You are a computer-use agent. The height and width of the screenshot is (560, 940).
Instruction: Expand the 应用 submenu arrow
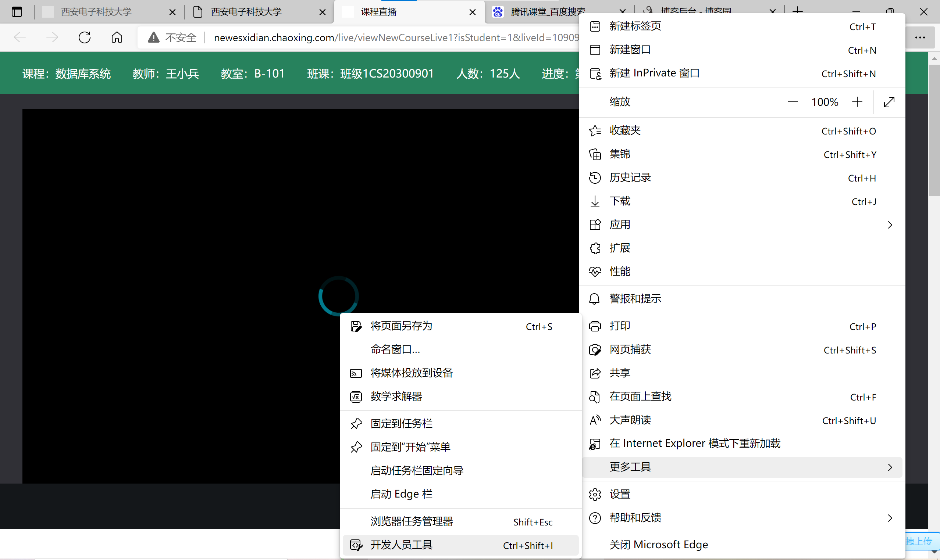click(x=890, y=225)
